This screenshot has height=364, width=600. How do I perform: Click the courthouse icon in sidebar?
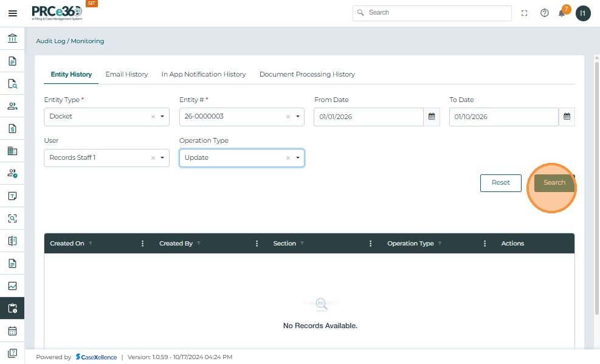point(12,39)
